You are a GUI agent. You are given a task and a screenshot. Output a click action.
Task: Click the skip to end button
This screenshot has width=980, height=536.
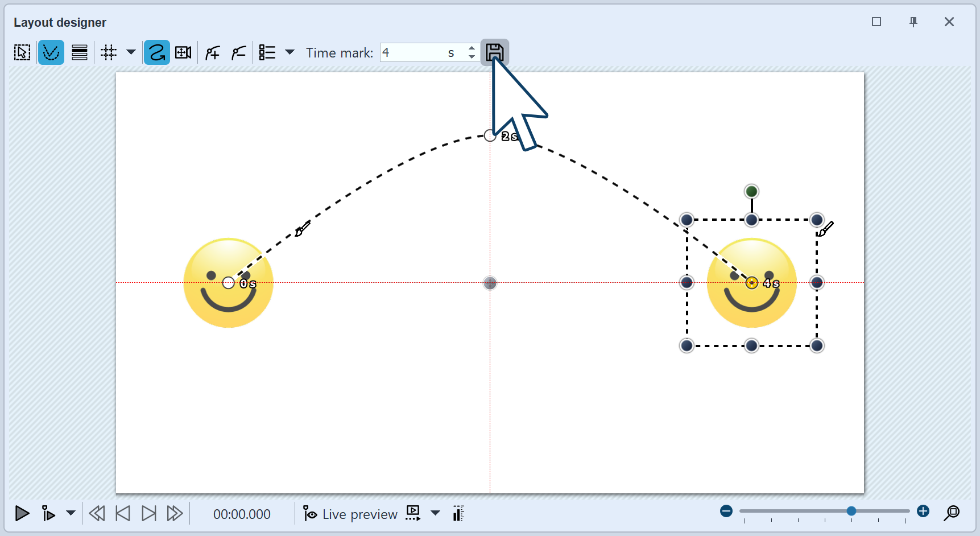coord(148,513)
